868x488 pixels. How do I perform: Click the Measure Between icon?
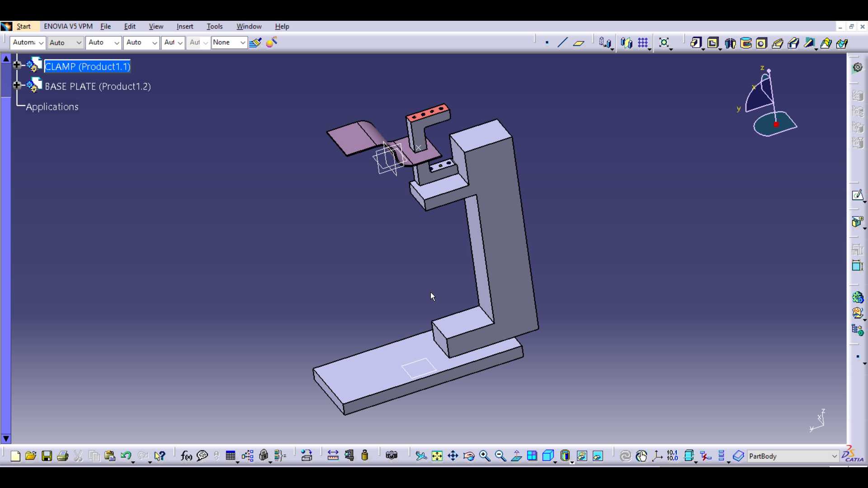[333, 456]
